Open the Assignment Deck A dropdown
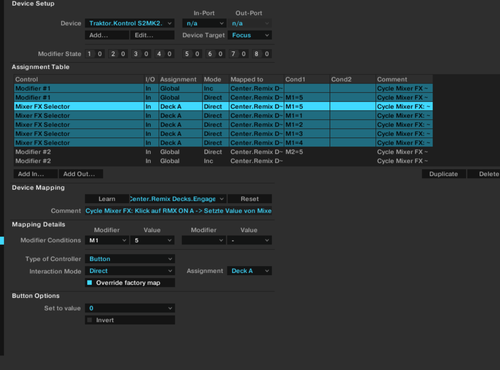The height and width of the screenshot is (370, 500). tap(250, 271)
